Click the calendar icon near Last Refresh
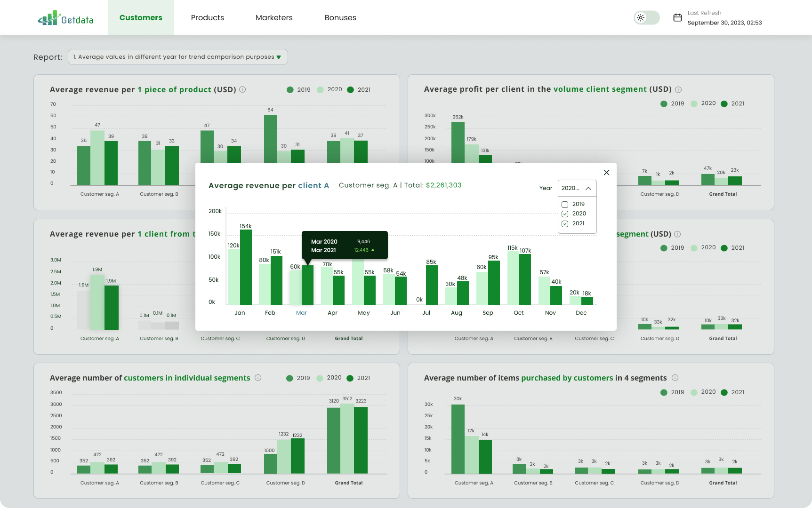812x508 pixels. tap(677, 18)
